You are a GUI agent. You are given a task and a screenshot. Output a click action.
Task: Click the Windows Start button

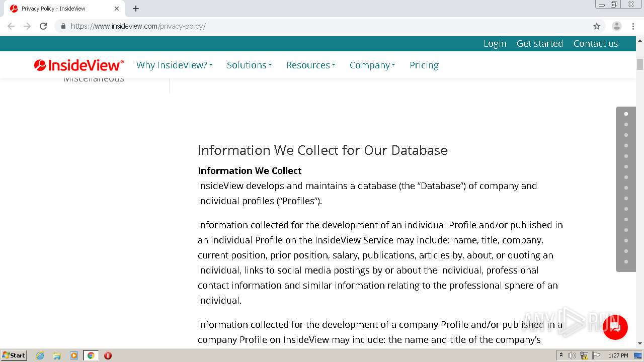(x=14, y=355)
